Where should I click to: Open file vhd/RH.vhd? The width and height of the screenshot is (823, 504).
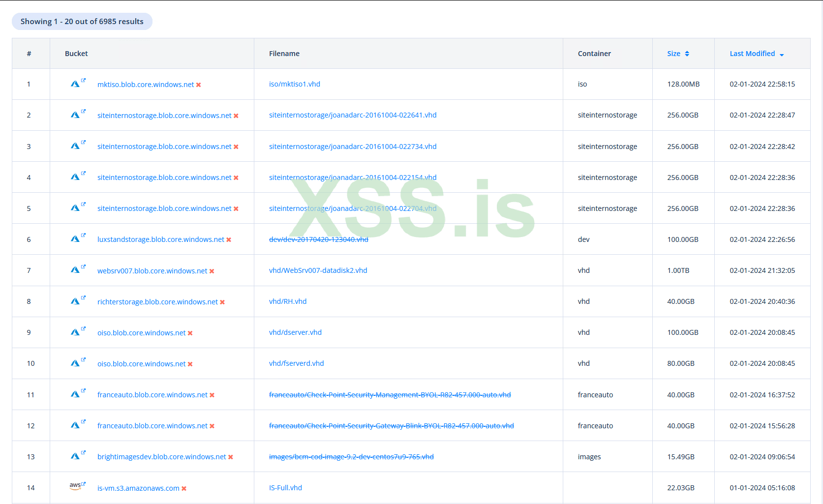point(288,301)
